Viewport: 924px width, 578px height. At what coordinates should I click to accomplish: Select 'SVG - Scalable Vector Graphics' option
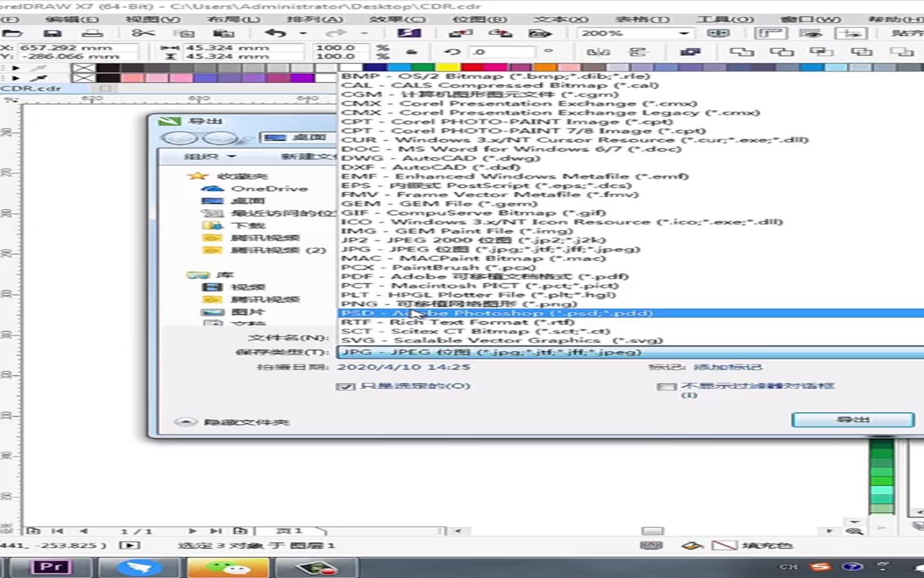coord(631,340)
